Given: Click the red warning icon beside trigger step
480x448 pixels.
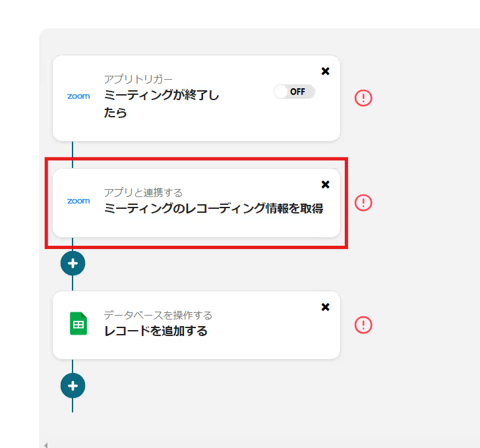Looking at the screenshot, I should [363, 98].
